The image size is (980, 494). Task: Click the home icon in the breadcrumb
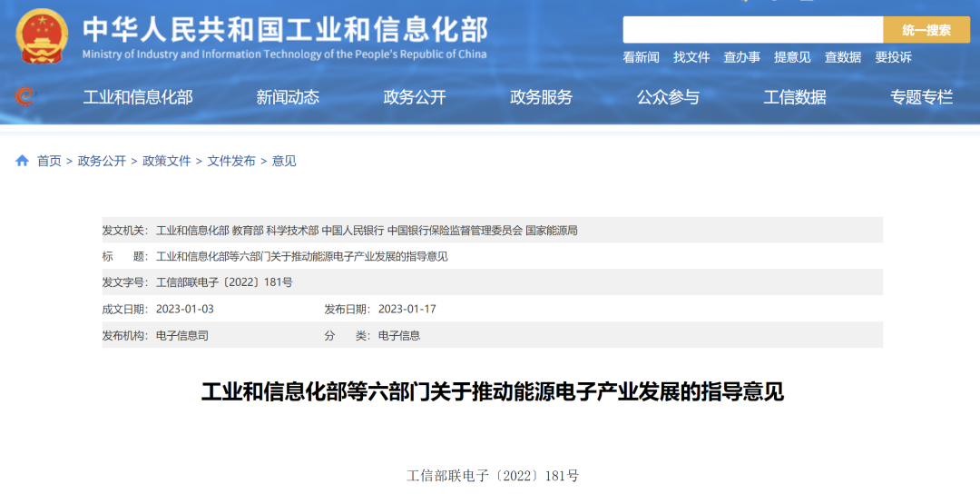click(x=23, y=161)
